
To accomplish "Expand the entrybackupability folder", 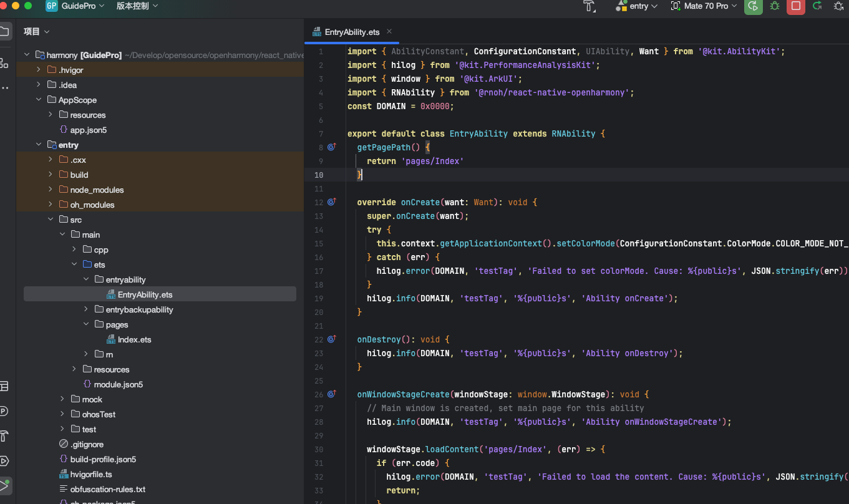I will tap(86, 309).
